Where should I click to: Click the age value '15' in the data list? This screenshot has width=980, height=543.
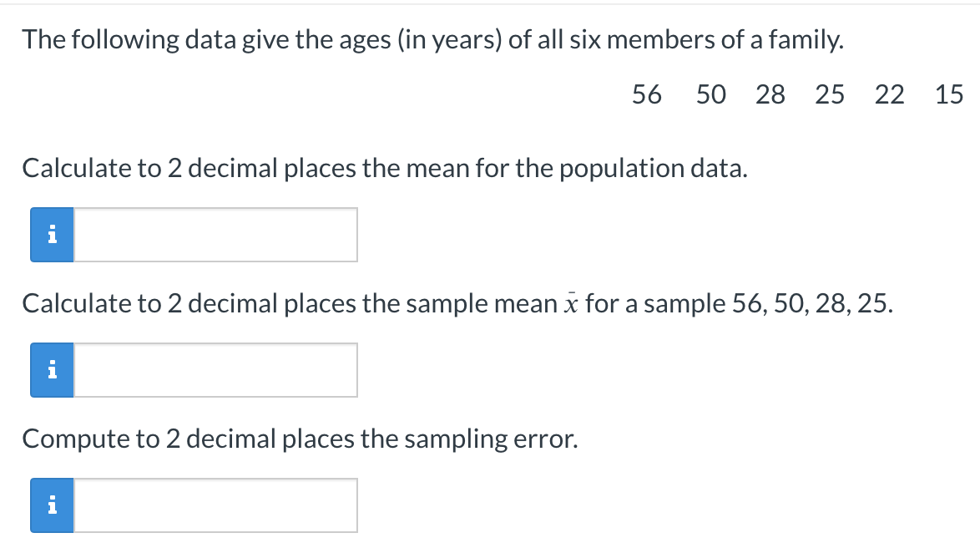(950, 94)
